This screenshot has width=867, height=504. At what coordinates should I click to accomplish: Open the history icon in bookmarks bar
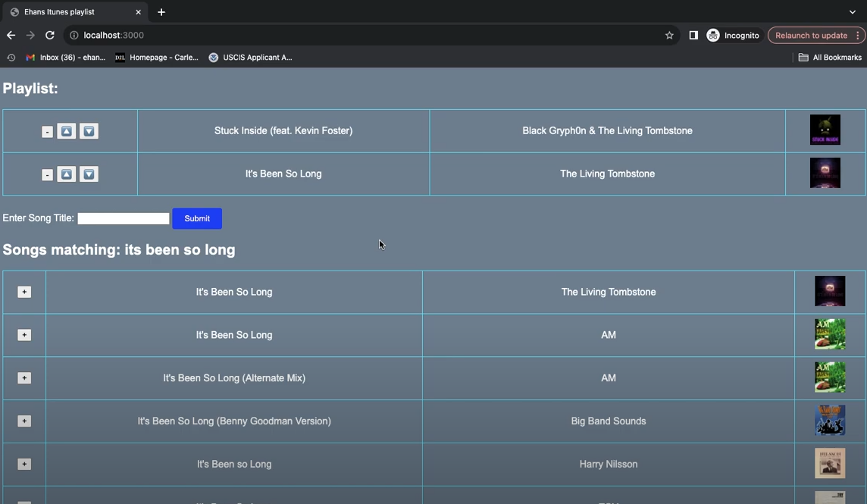click(x=11, y=57)
